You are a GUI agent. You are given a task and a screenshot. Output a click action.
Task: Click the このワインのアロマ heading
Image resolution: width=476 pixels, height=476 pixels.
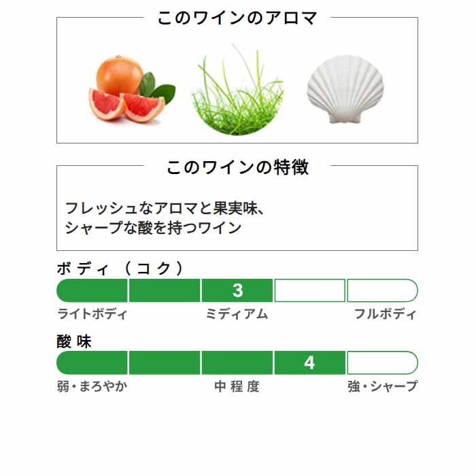tap(237, 18)
